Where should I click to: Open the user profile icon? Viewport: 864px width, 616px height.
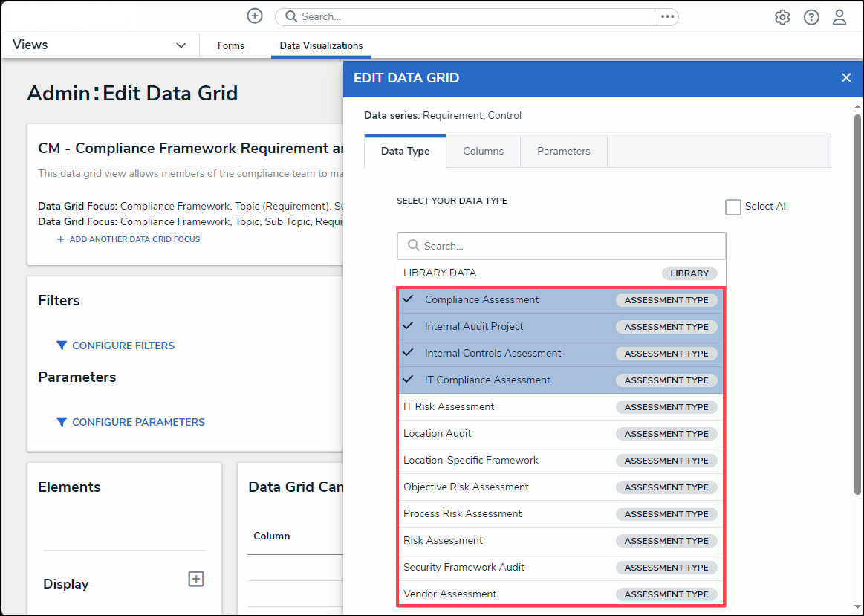(839, 17)
